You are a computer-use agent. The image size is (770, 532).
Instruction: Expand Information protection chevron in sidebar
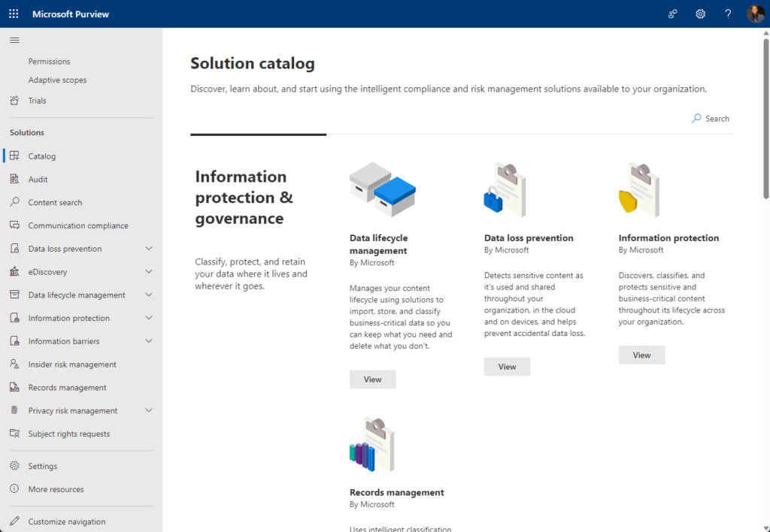148,318
